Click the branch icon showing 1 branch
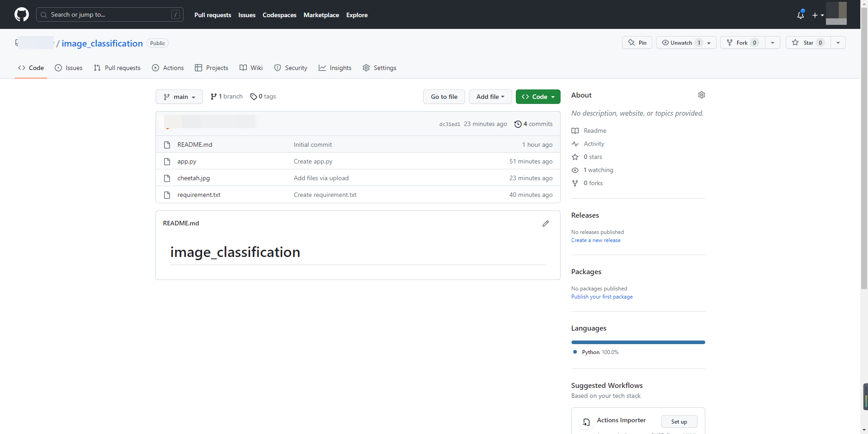This screenshot has height=434, width=868. coord(213,97)
